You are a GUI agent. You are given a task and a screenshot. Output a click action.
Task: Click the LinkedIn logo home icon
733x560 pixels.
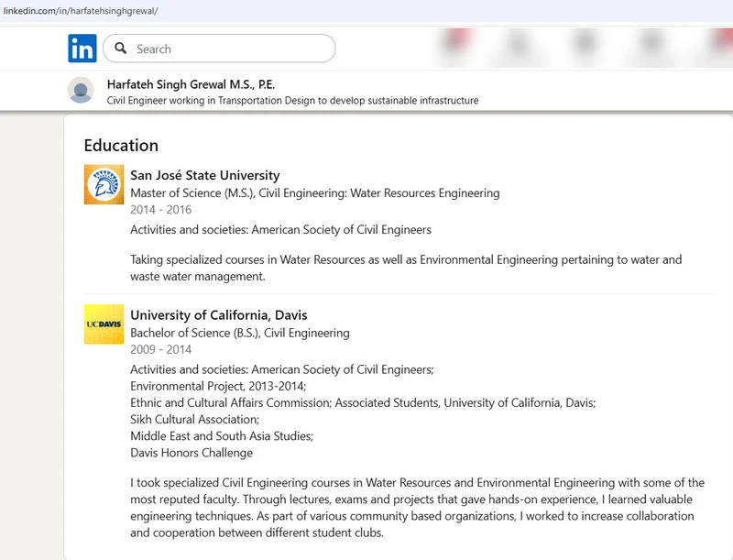coord(82,49)
